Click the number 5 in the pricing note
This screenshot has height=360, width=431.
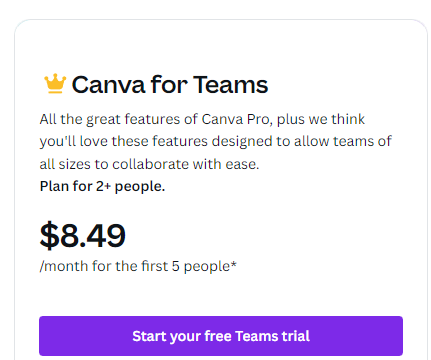point(176,266)
